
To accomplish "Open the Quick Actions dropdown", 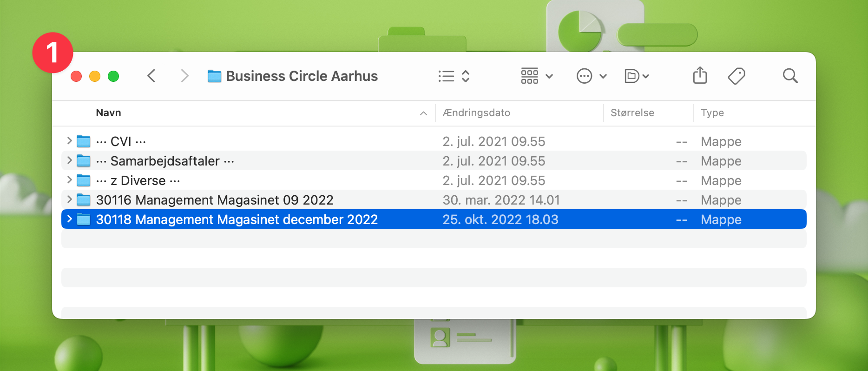I will coord(636,76).
